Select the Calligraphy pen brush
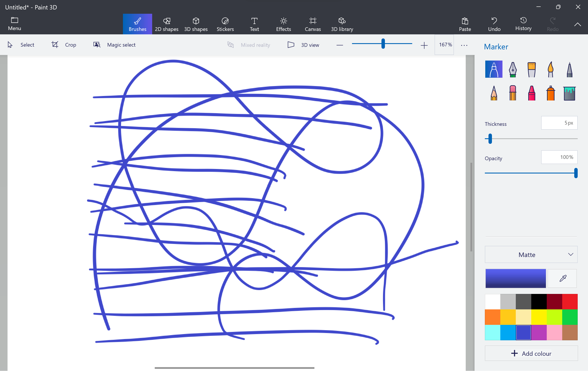The width and height of the screenshot is (588, 371). 513,69
